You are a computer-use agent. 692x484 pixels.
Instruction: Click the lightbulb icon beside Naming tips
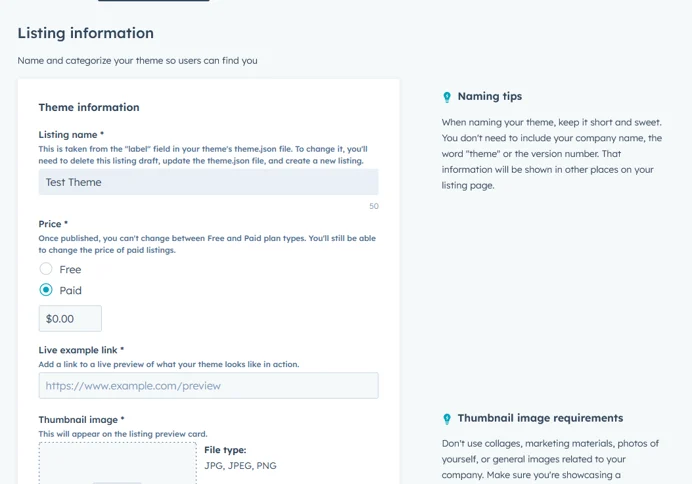click(x=447, y=97)
